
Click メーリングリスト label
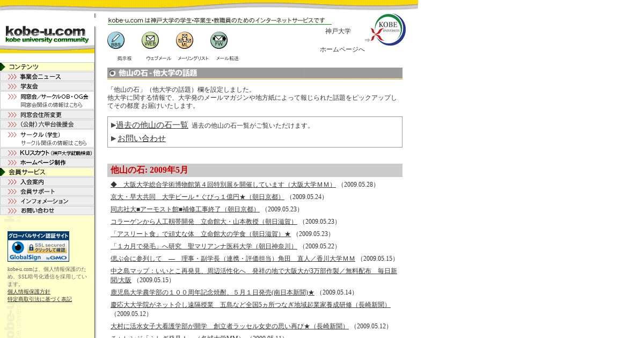(x=193, y=58)
